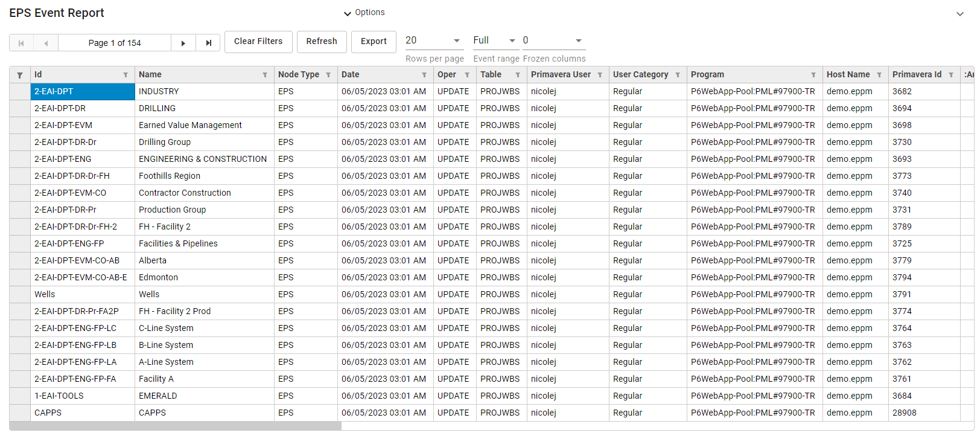980x444 pixels.
Task: Open the Name column filter icon
Action: tap(265, 75)
